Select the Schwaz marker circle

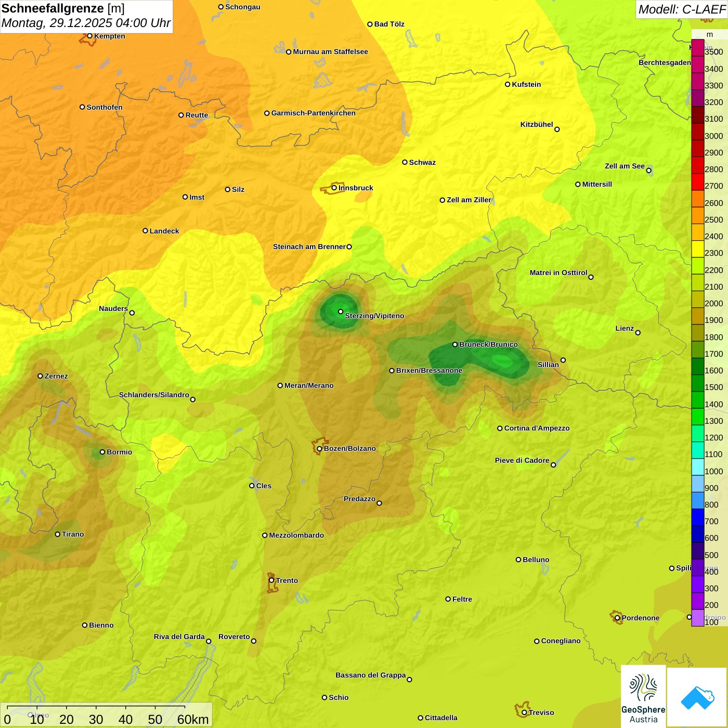[405, 162]
